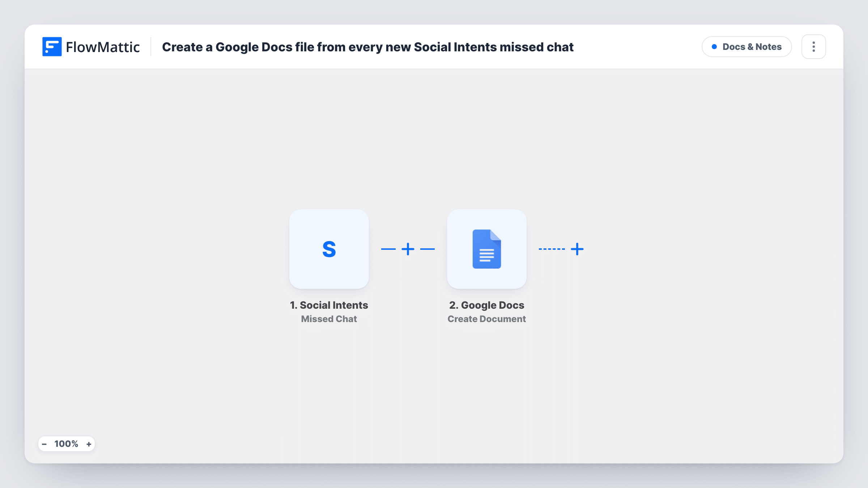Open the Google Docs action step
868x488 pixels.
point(486,249)
